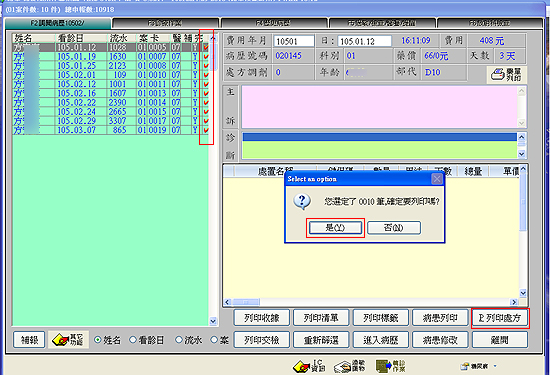This screenshot has height=375, width=550.
Task: Click the treatment table horizontal scrollbar thumb
Action: [246, 302]
